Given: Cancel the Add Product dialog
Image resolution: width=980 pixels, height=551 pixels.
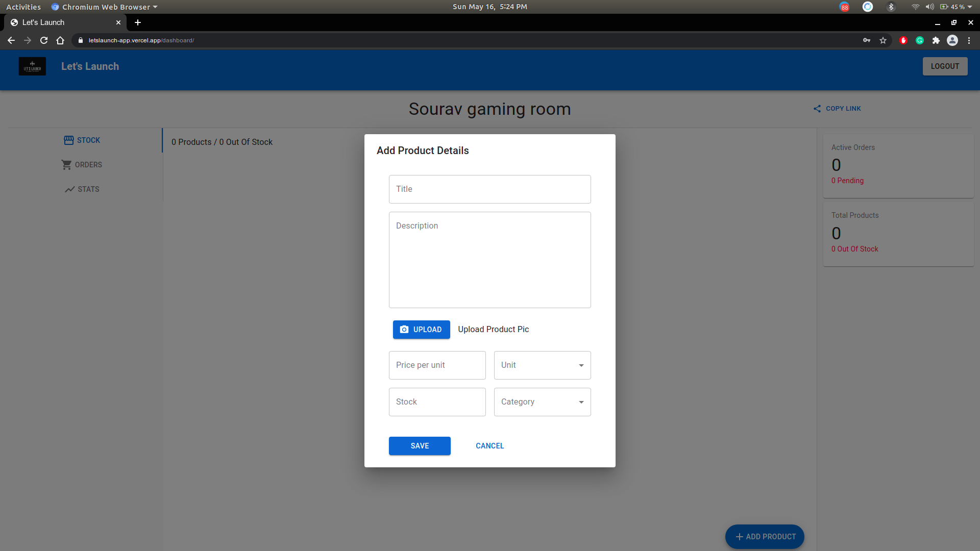Looking at the screenshot, I should click(489, 446).
